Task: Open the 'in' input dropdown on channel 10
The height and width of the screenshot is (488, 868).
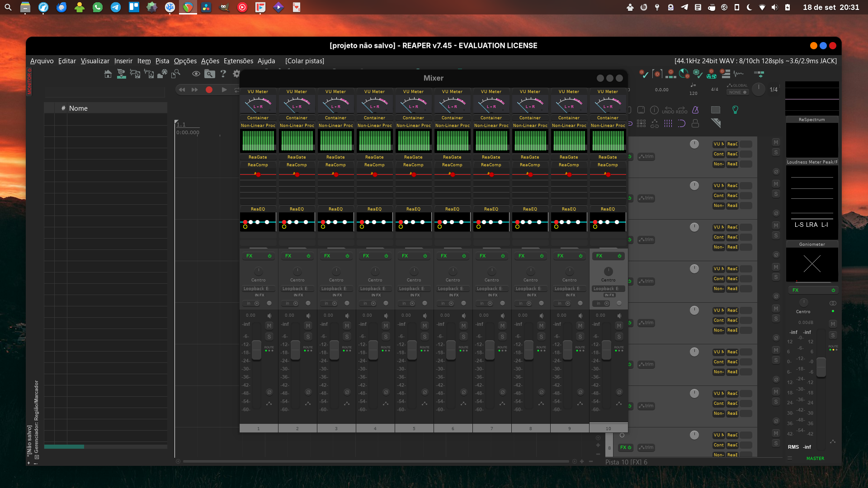Action: click(x=602, y=303)
